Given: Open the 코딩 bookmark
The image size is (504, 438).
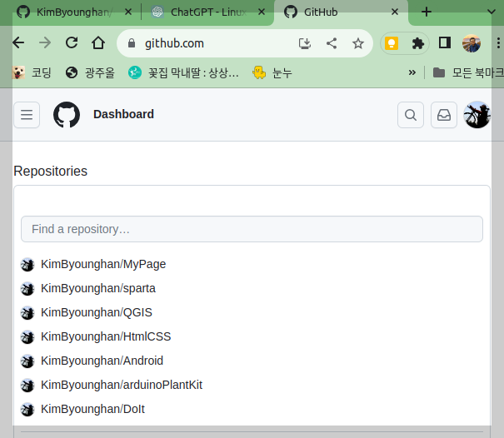Looking at the screenshot, I should tap(32, 72).
